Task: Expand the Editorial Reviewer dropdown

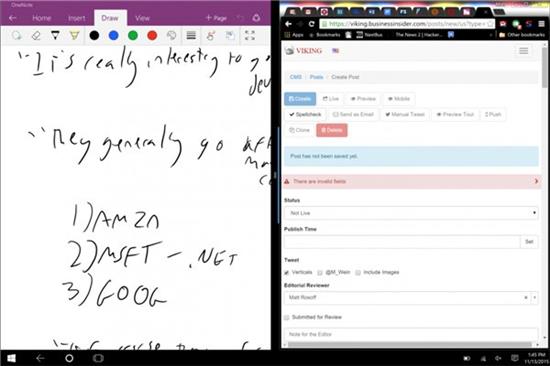Action: (x=535, y=298)
